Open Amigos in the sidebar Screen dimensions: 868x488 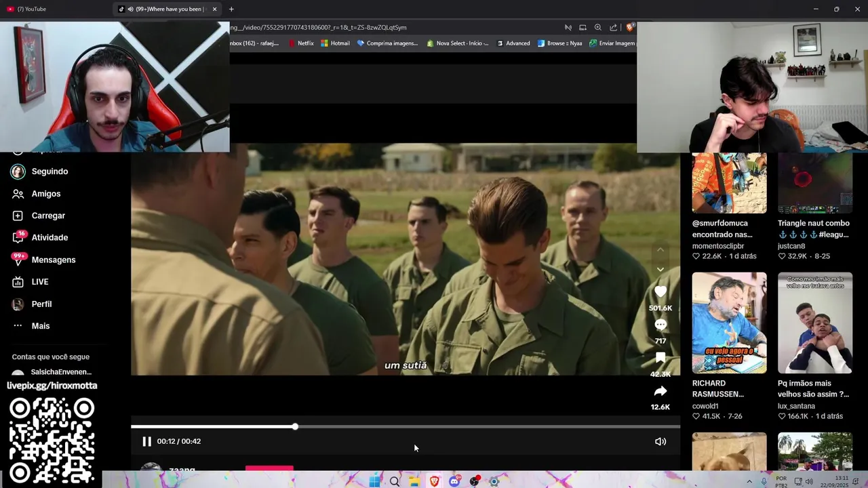tap(46, 194)
